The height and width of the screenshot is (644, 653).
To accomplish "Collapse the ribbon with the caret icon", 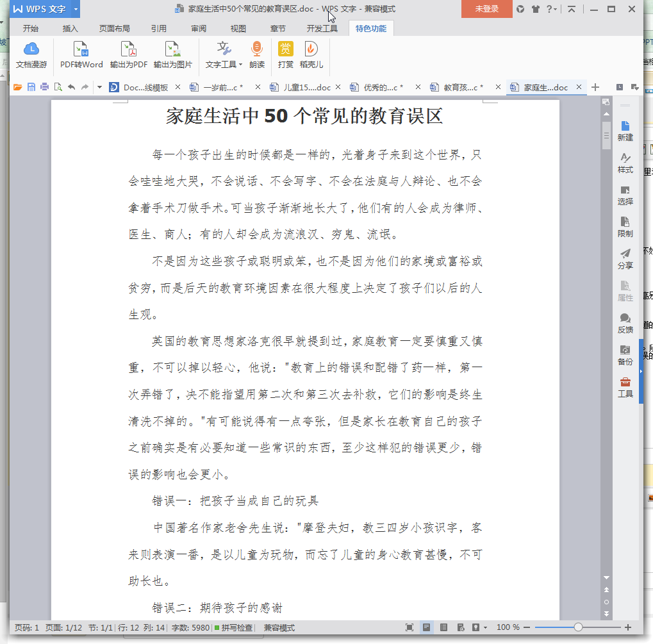I will (572, 9).
